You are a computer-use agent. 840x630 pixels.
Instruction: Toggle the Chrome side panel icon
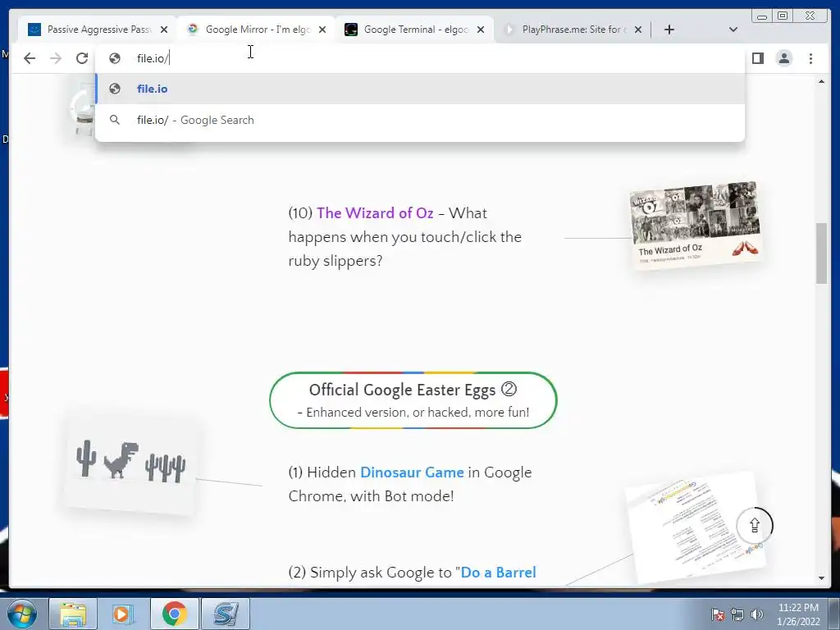(x=757, y=58)
